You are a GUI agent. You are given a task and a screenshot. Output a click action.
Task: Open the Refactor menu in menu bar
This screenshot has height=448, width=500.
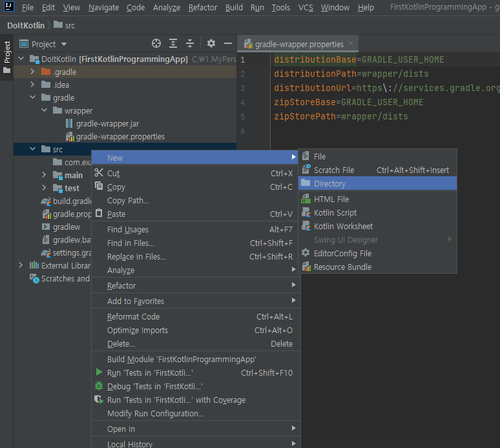click(x=203, y=7)
